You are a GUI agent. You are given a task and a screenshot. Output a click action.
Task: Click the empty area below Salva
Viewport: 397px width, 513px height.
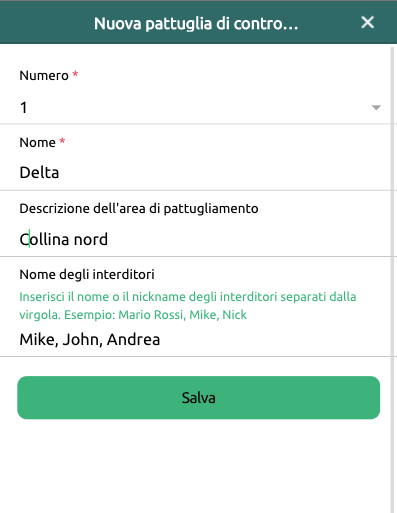(x=195, y=467)
